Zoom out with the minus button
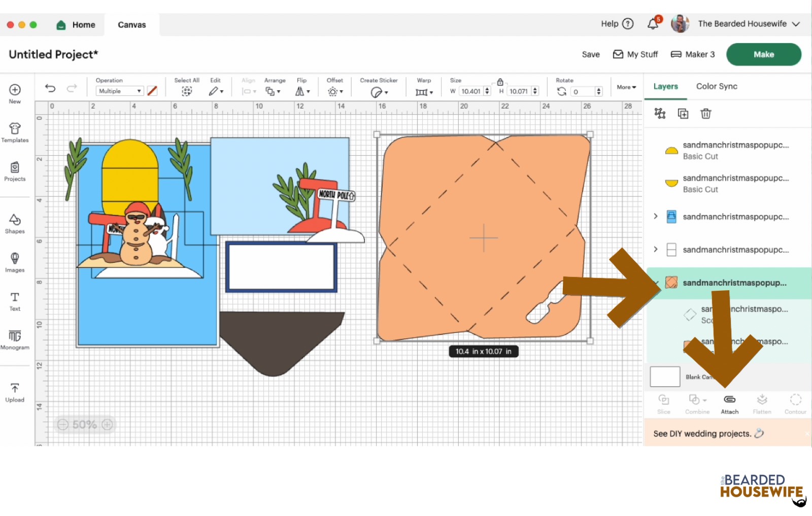Image resolution: width=812 pixels, height=516 pixels. click(x=62, y=425)
